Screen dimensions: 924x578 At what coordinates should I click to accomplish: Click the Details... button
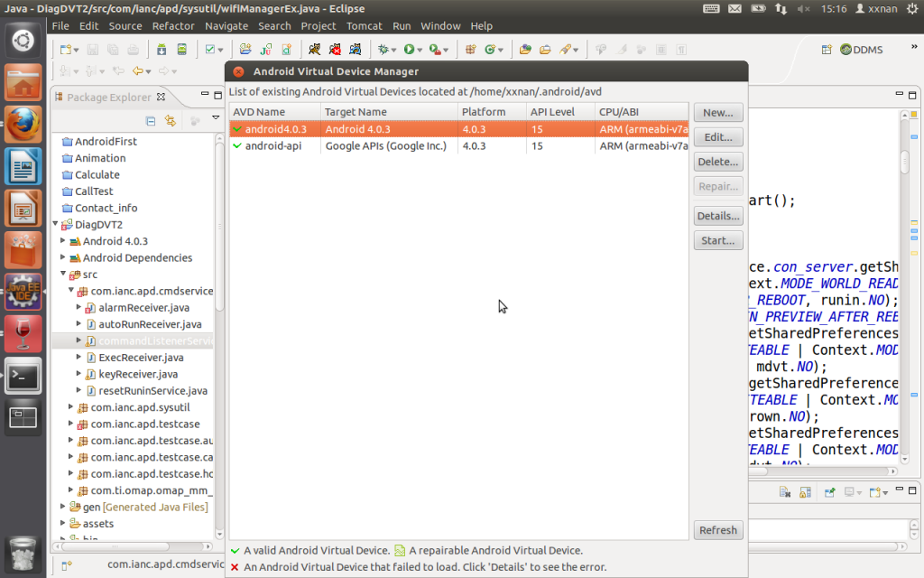(717, 216)
